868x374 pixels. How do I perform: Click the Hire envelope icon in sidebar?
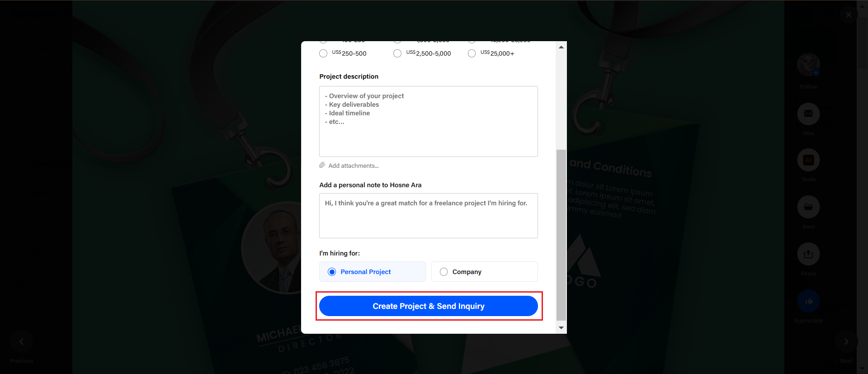coord(808,114)
